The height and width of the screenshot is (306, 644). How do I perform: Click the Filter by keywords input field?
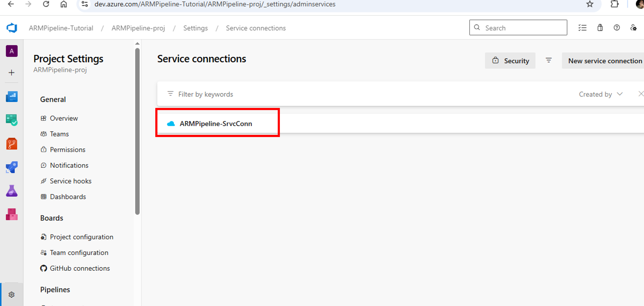pos(205,94)
